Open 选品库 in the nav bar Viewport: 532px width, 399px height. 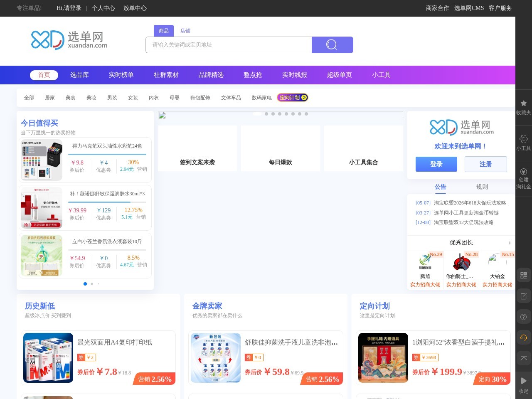(79, 75)
